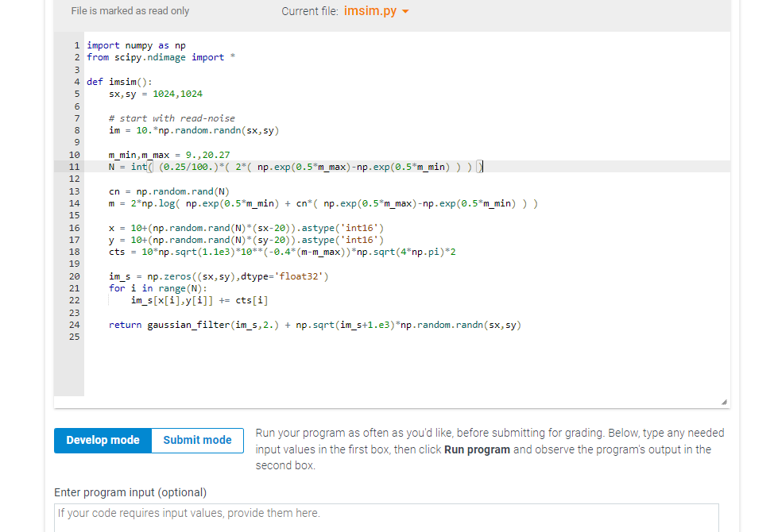The width and height of the screenshot is (774, 532).
Task: Click line number 1 in the gutter
Action: coord(76,44)
